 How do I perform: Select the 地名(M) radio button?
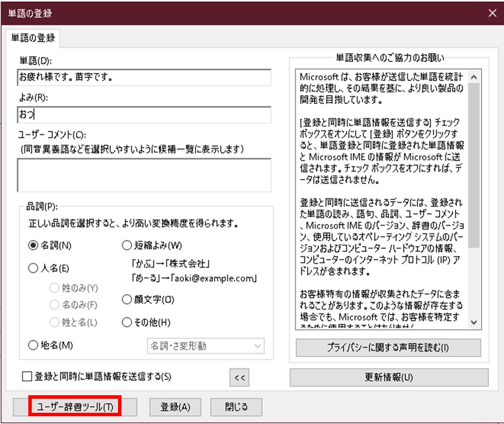click(x=33, y=345)
